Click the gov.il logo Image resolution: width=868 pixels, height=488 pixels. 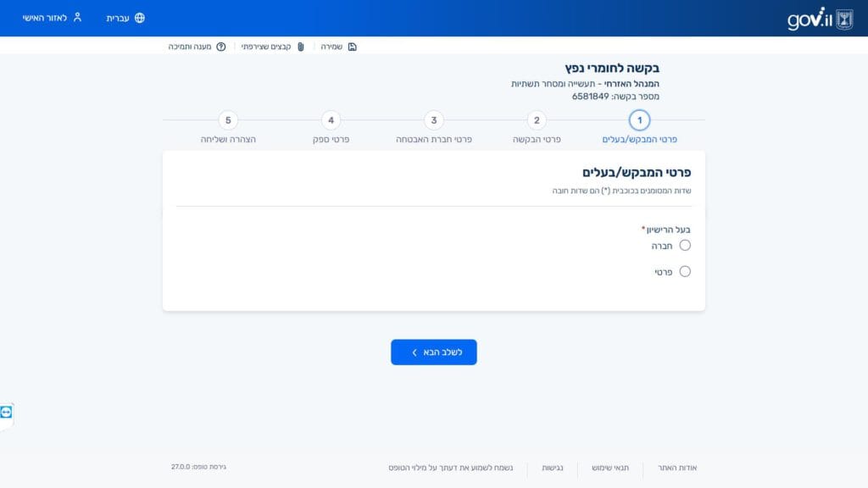(820, 19)
